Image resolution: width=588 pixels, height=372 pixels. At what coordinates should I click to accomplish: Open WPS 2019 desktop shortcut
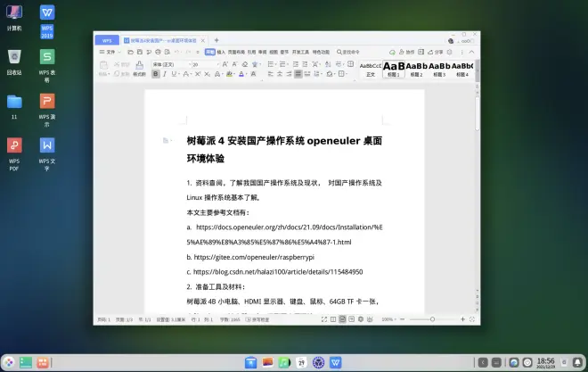point(47,21)
